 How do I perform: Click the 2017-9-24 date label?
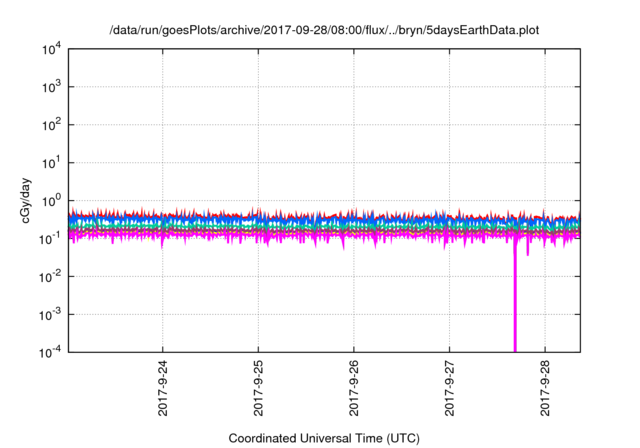tap(162, 388)
